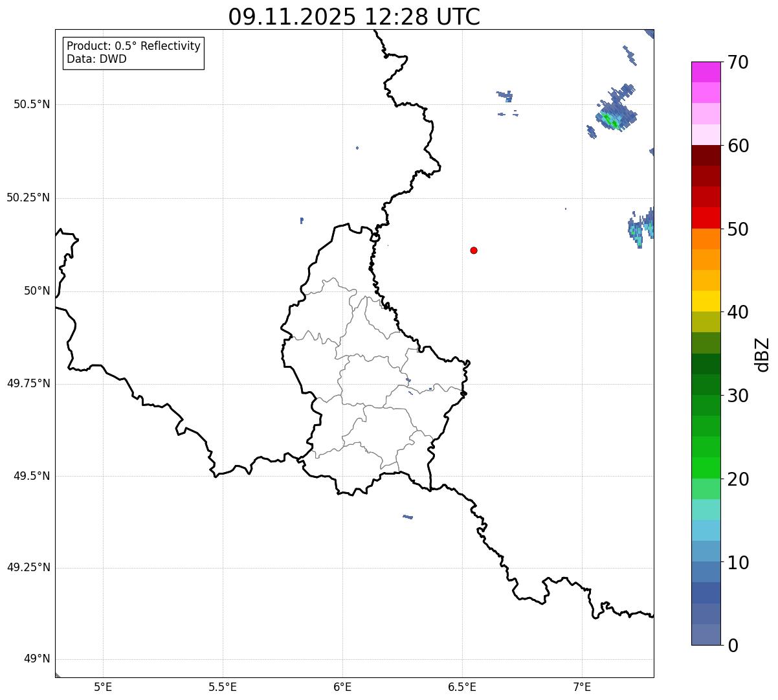Click the "dBZ" colorbar axis label
This screenshot has height=700, width=778.
[x=762, y=354]
